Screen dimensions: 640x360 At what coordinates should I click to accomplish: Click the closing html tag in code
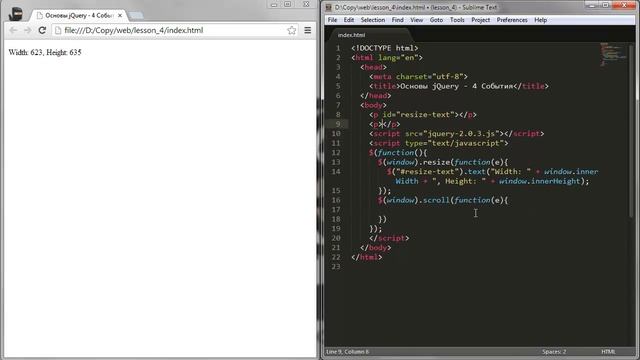(367, 257)
